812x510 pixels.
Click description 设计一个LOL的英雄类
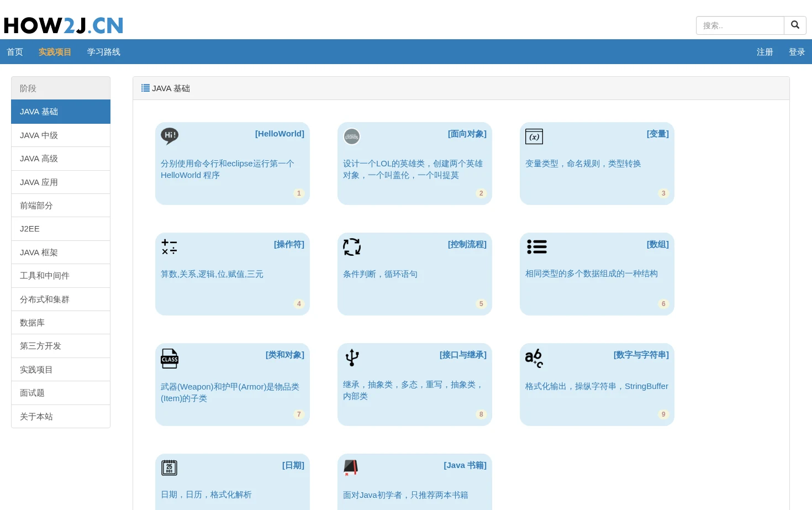[413, 169]
